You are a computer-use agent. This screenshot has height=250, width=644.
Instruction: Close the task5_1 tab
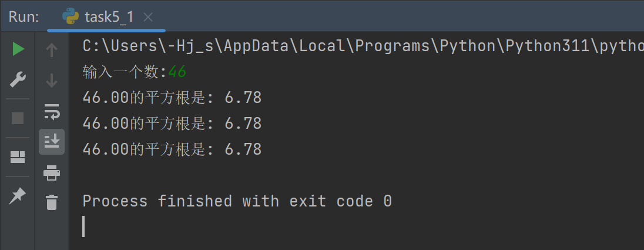click(148, 18)
